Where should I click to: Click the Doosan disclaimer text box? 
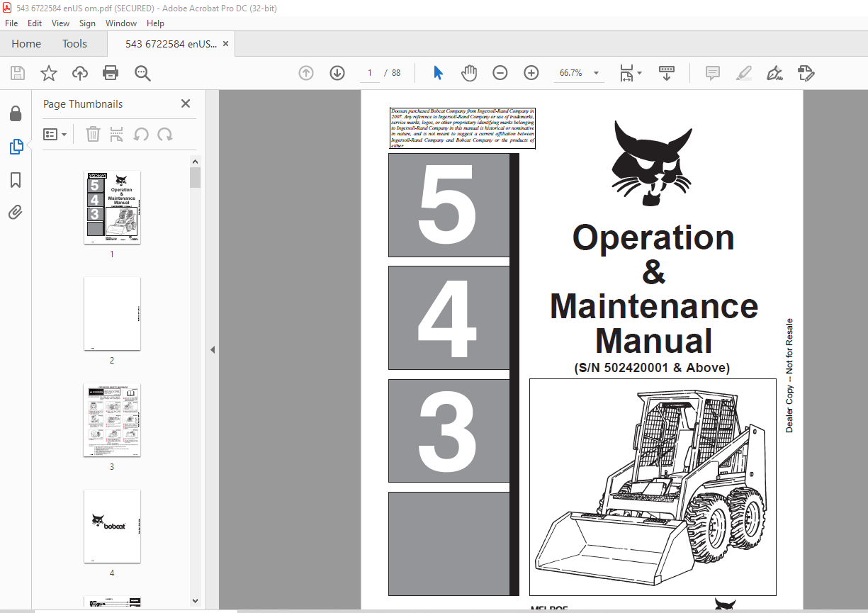pyautogui.click(x=463, y=128)
